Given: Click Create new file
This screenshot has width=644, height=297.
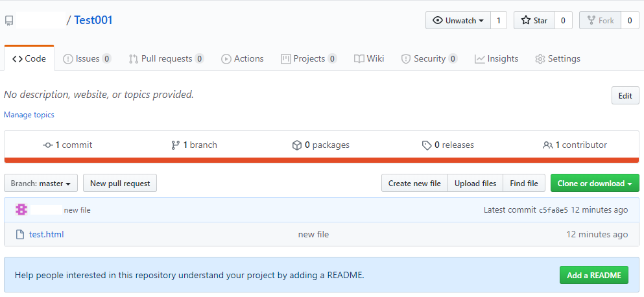Looking at the screenshot, I should click(414, 184).
